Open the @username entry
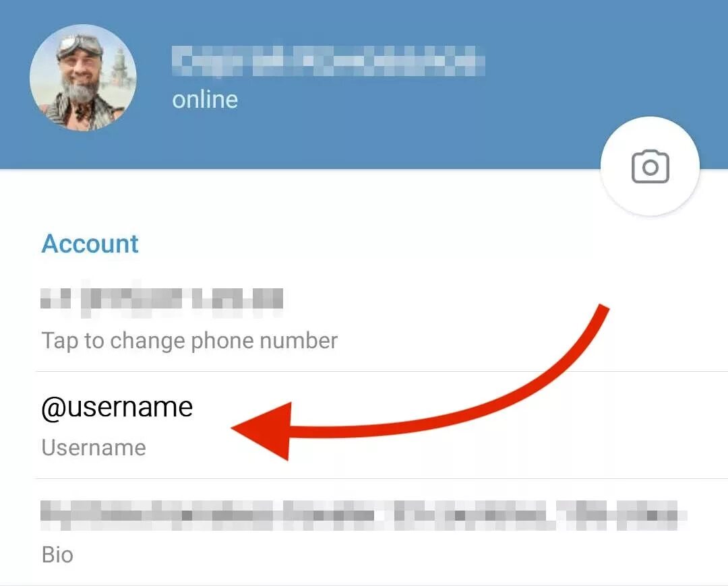 (117, 408)
